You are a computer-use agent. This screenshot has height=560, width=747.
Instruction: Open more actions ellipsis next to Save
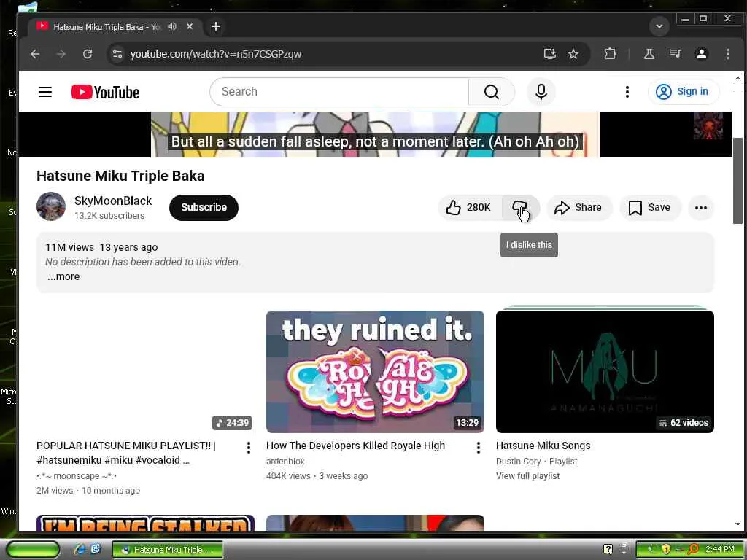(700, 207)
